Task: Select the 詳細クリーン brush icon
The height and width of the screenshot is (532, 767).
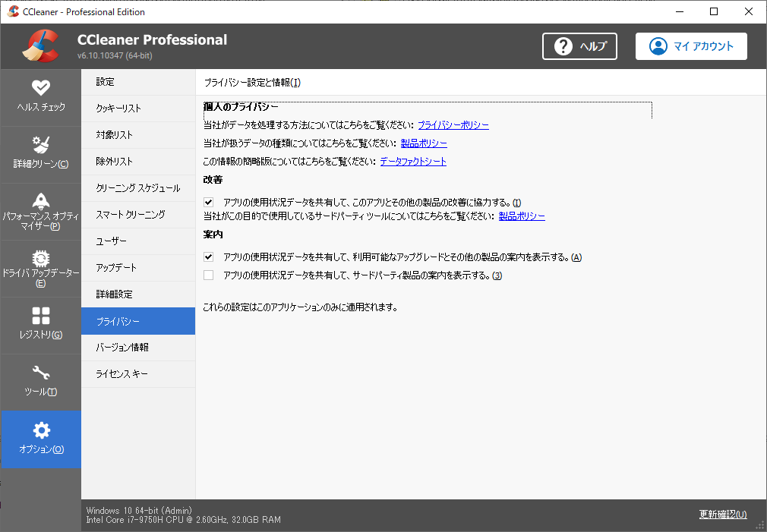Action: (x=41, y=145)
